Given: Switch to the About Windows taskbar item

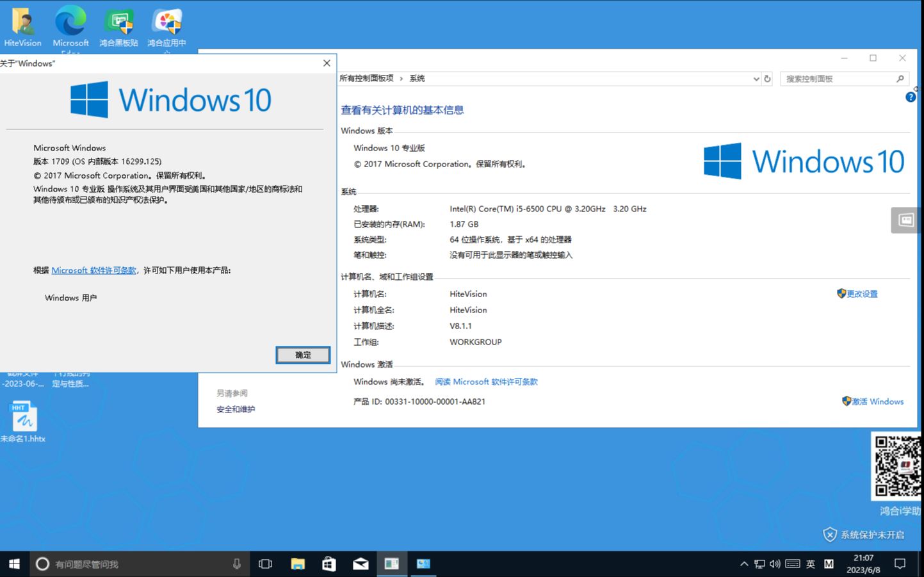Looking at the screenshot, I should click(392, 564).
